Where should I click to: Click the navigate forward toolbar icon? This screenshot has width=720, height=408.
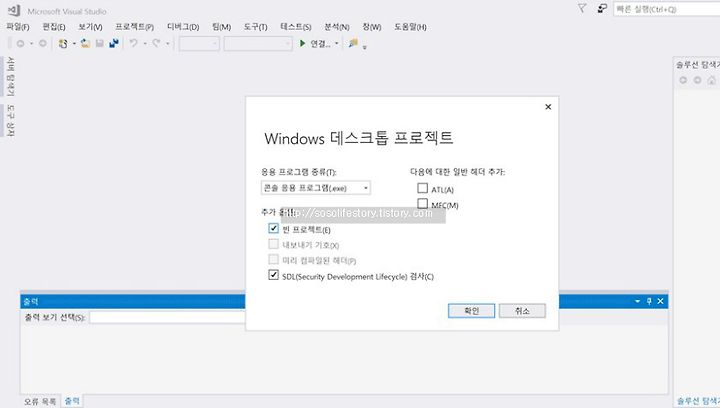pos(43,44)
